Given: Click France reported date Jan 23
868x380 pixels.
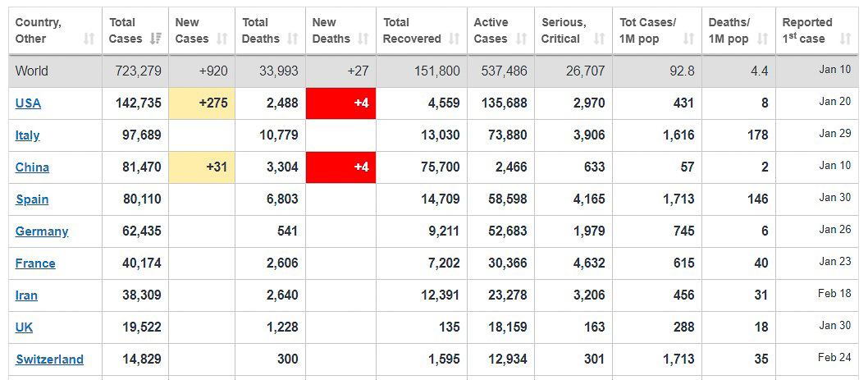Looking at the screenshot, I should (x=835, y=262).
